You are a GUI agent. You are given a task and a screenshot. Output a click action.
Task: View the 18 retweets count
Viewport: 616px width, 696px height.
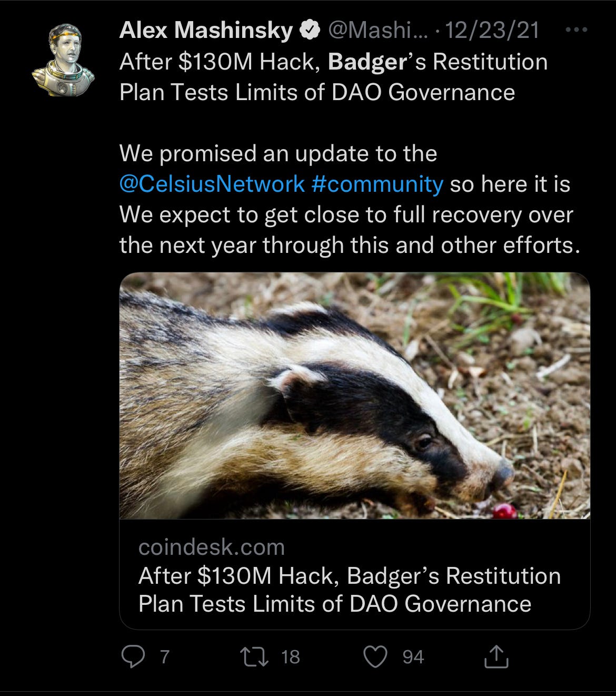tap(290, 657)
